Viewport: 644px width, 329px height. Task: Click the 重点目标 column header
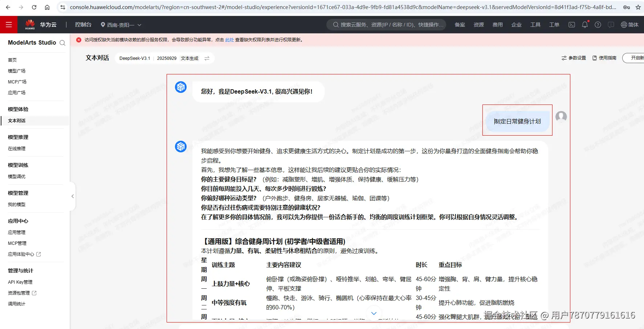coord(450,265)
